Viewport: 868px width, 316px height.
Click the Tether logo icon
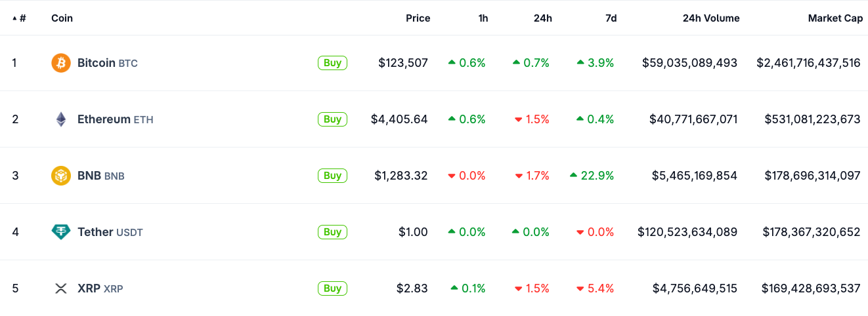[x=61, y=232]
